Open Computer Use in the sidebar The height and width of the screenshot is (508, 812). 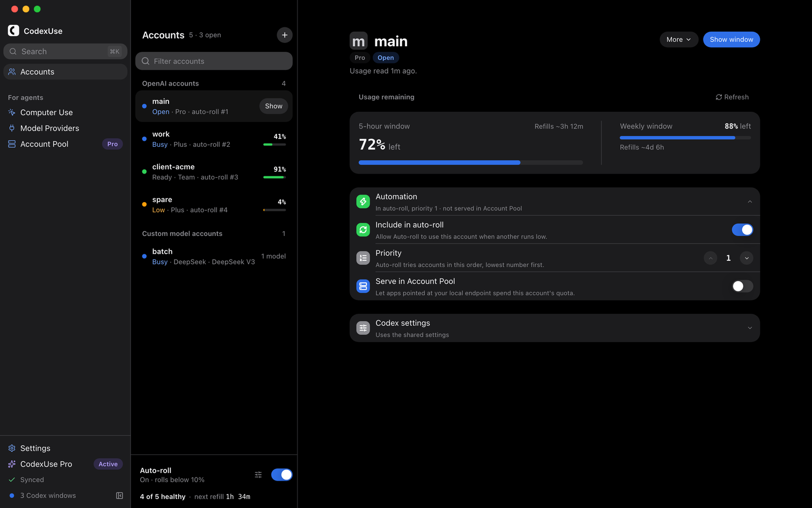point(66,112)
